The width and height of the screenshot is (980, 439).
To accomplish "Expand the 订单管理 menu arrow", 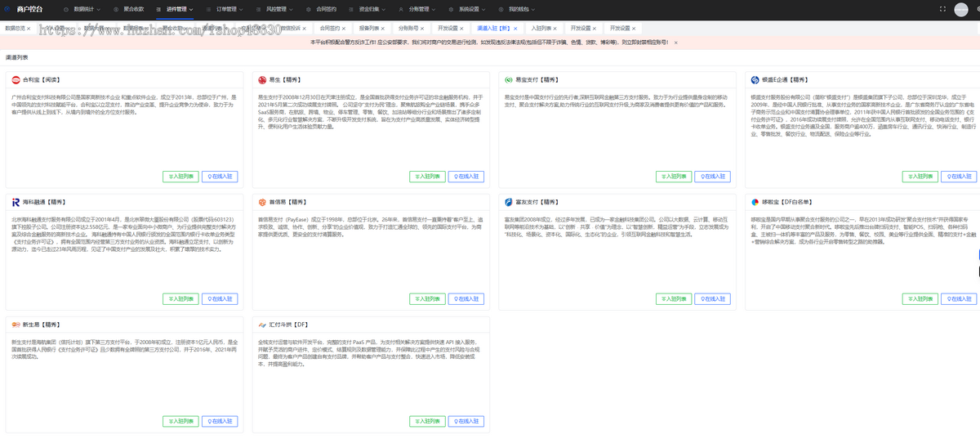I will coord(242,9).
